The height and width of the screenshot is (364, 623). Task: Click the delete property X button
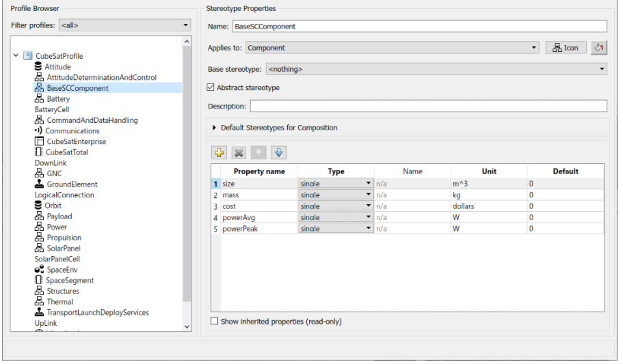[x=239, y=152]
